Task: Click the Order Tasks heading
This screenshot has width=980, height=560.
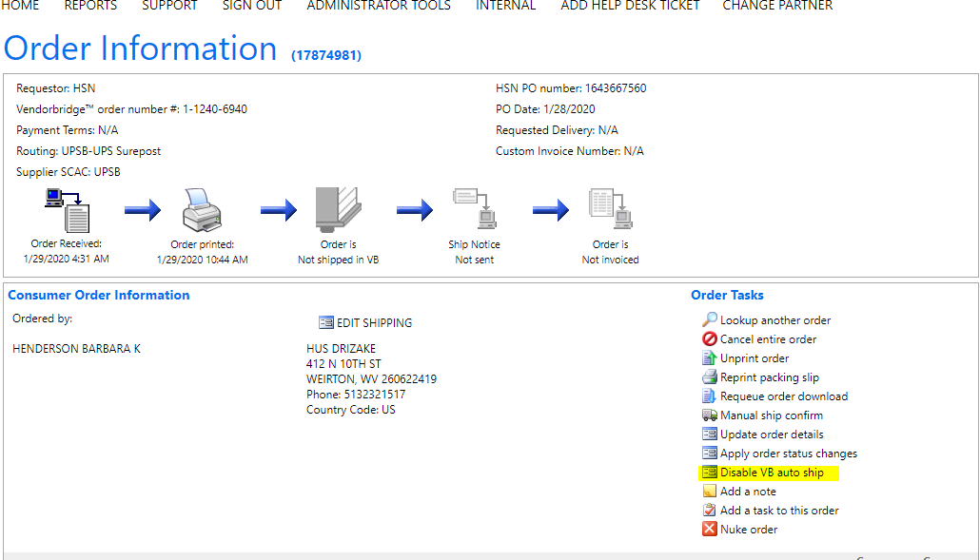Action: tap(727, 296)
